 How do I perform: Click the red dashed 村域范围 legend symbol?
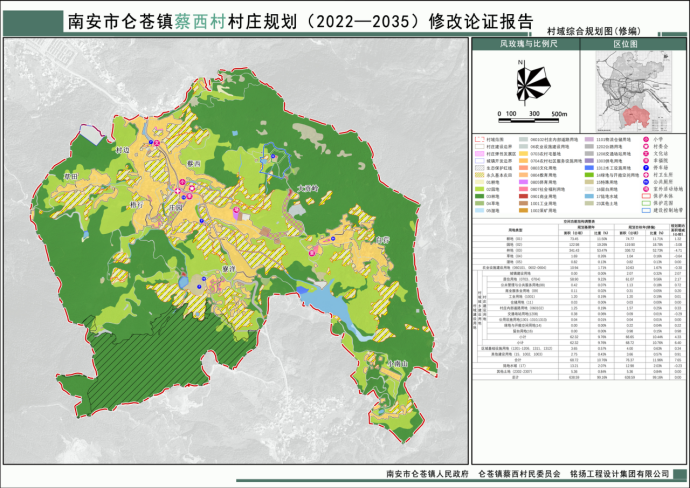click(x=477, y=137)
